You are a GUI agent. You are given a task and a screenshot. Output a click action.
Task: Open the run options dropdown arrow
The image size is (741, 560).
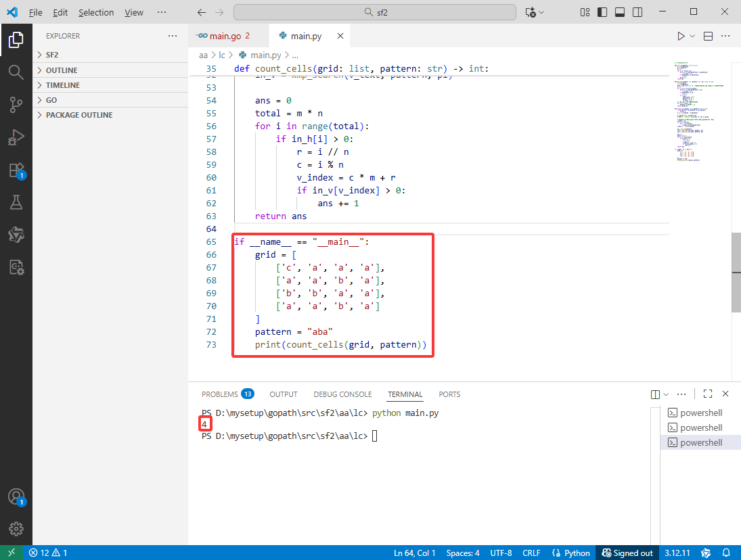tap(692, 37)
